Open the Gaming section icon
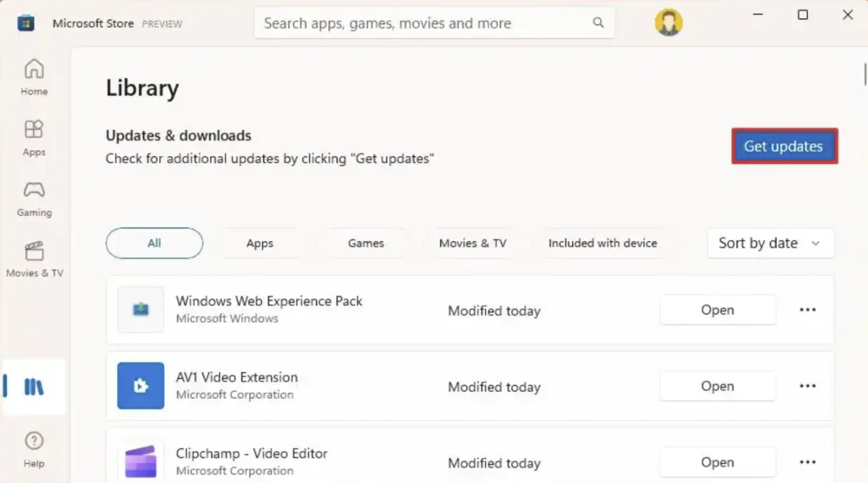 click(x=34, y=190)
